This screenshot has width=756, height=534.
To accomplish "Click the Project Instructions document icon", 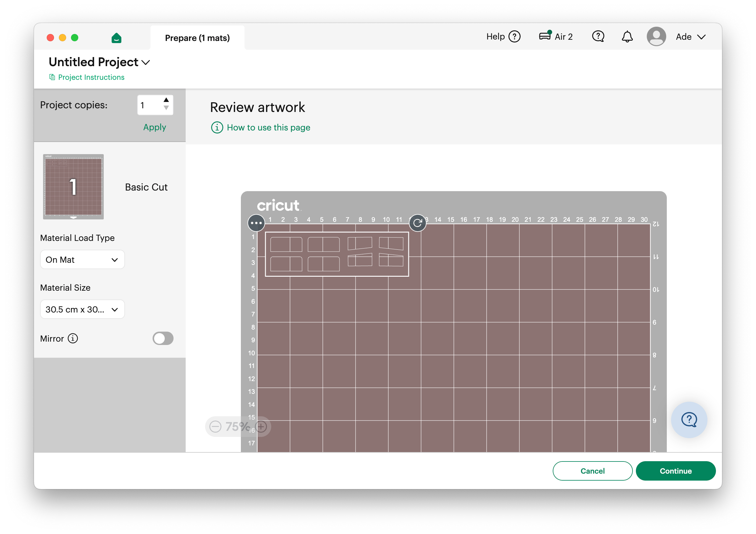I will tap(52, 77).
